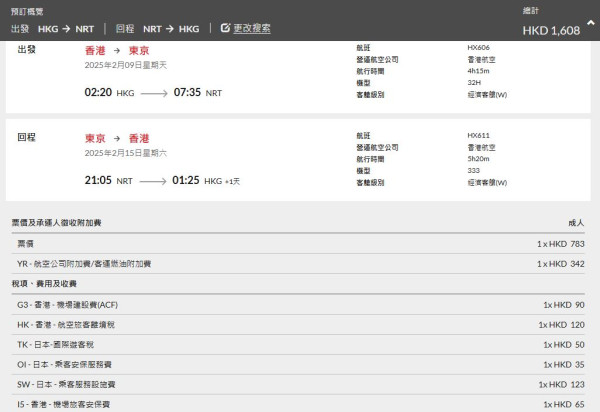This screenshot has width=600, height=412.
Task: Click return arrival time 01:25 HKG
Action: tap(197, 181)
